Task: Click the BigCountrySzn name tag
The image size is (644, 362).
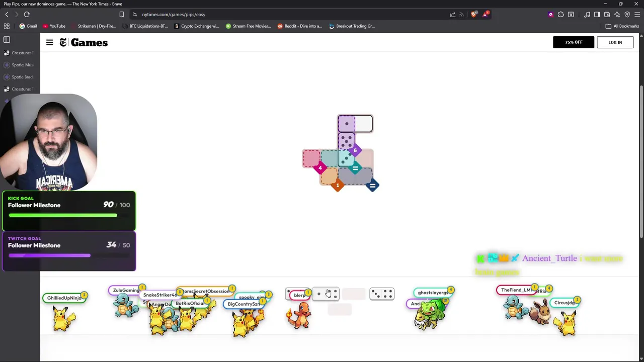Action: click(x=244, y=304)
